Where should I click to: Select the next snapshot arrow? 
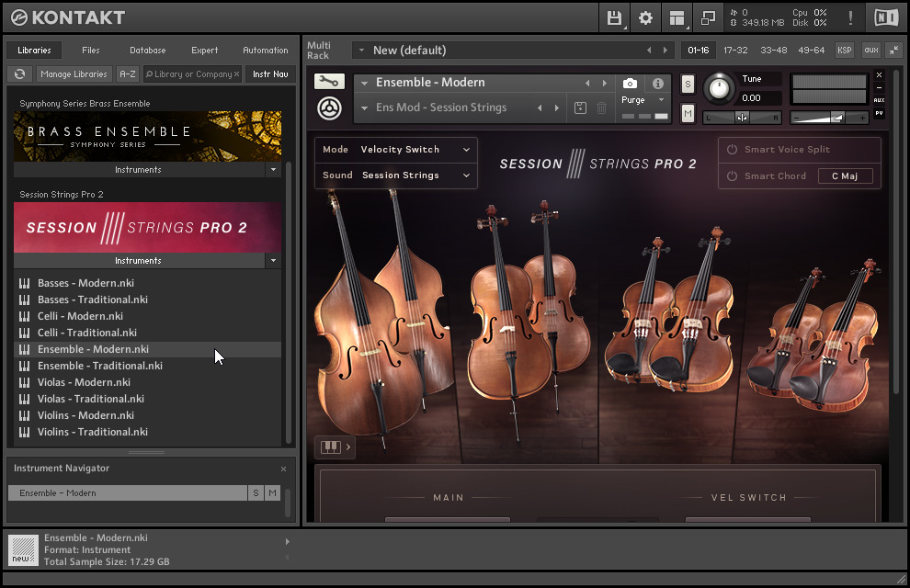[x=556, y=107]
